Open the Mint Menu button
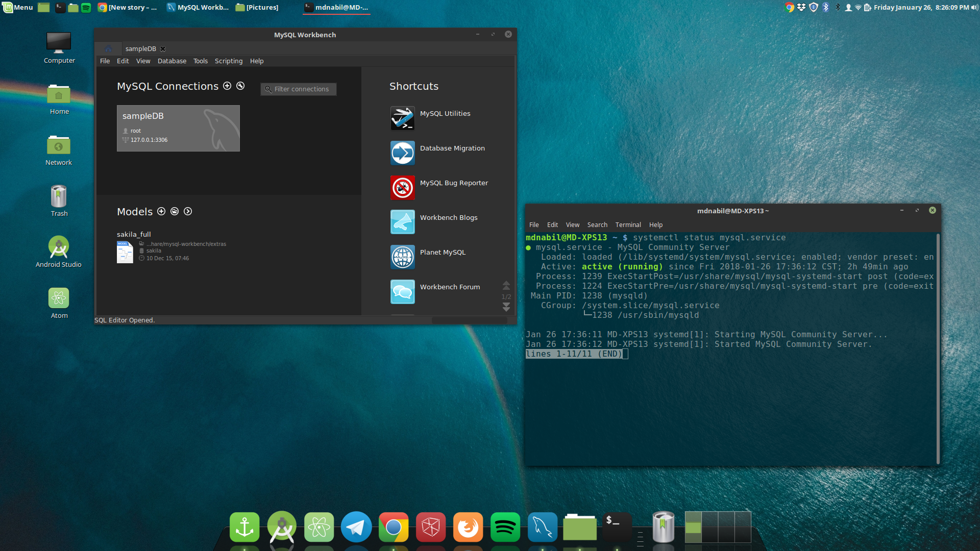This screenshot has height=551, width=980. [x=18, y=7]
